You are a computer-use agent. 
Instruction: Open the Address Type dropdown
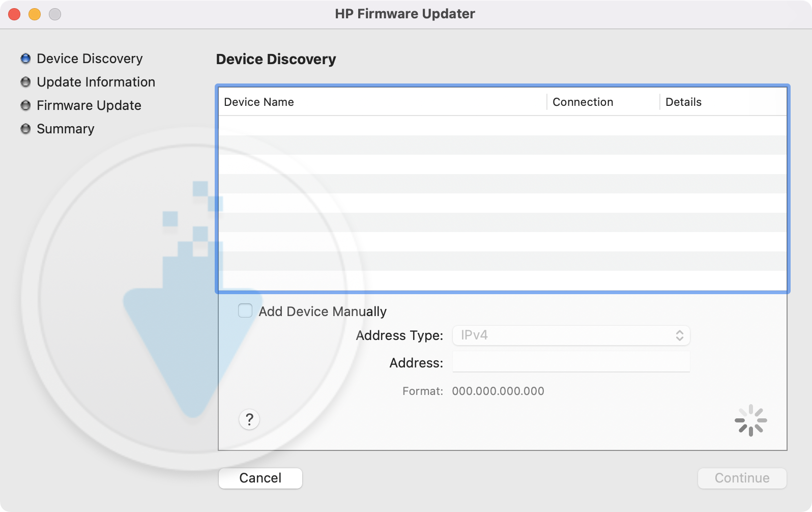point(570,335)
